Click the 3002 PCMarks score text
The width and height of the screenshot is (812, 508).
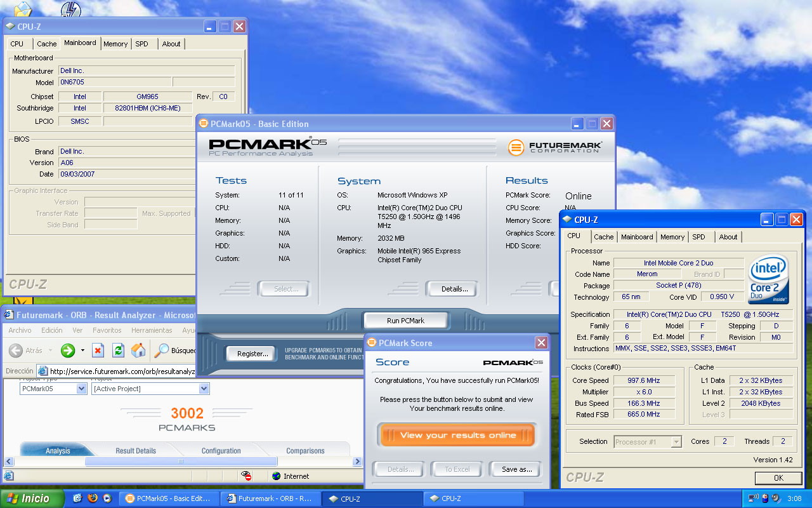click(x=187, y=413)
